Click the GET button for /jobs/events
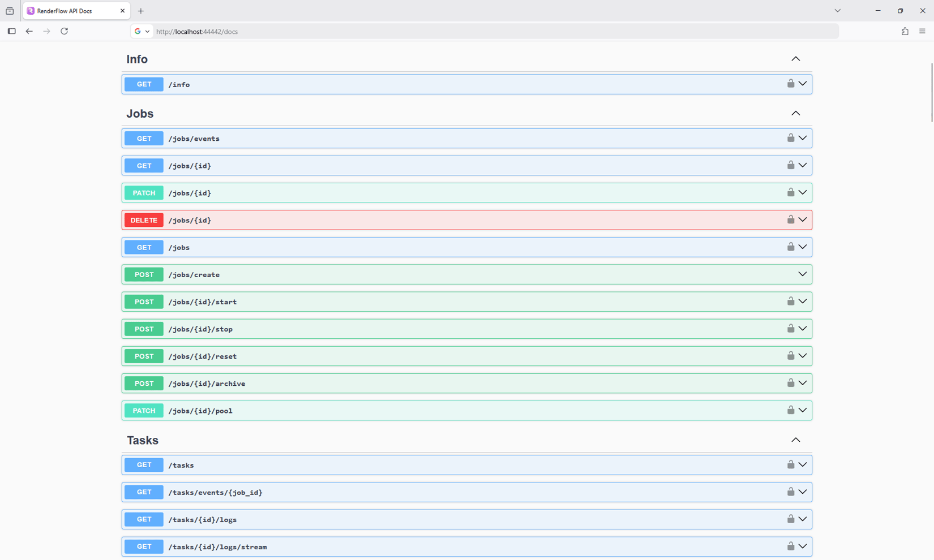934x560 pixels. click(x=144, y=139)
